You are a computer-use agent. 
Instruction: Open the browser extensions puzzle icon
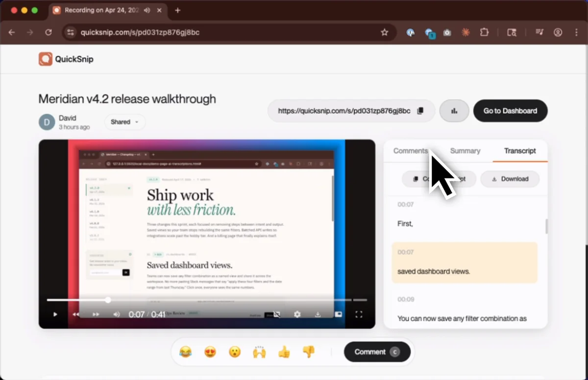click(x=484, y=32)
